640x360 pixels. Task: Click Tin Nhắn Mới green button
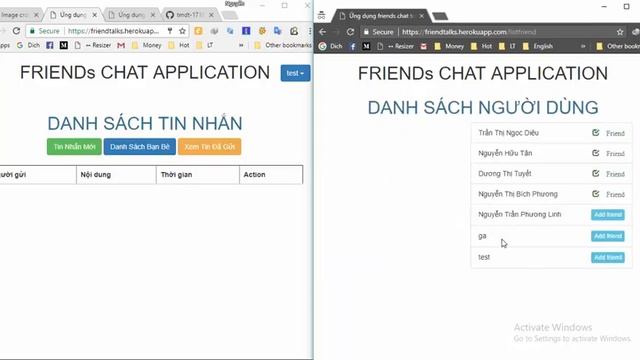pyautogui.click(x=74, y=147)
